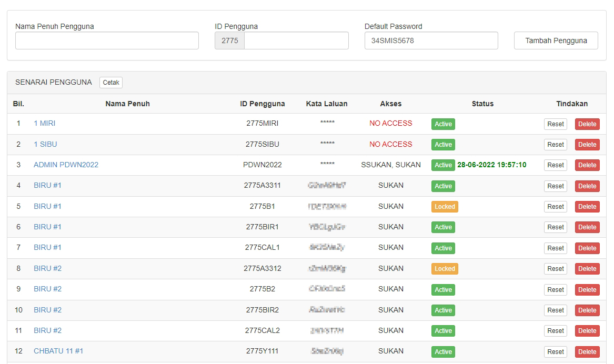Open the CHBATU 11 #1 user link
This screenshot has height=364, width=614.
pyautogui.click(x=58, y=351)
